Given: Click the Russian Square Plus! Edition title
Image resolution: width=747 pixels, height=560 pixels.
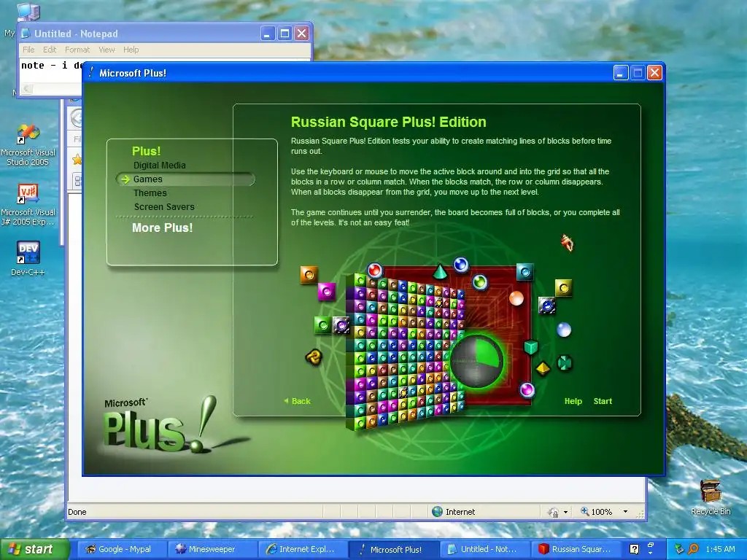Looking at the screenshot, I should pyautogui.click(x=388, y=122).
